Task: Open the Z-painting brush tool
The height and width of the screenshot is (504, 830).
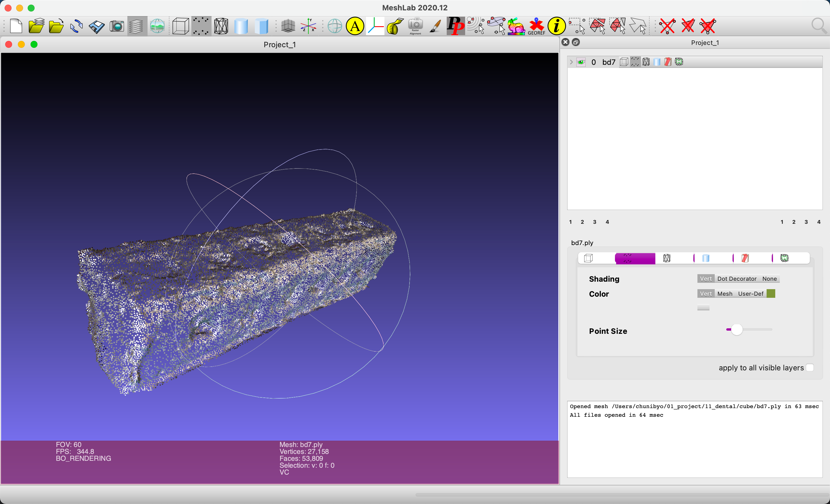Action: 435,26
